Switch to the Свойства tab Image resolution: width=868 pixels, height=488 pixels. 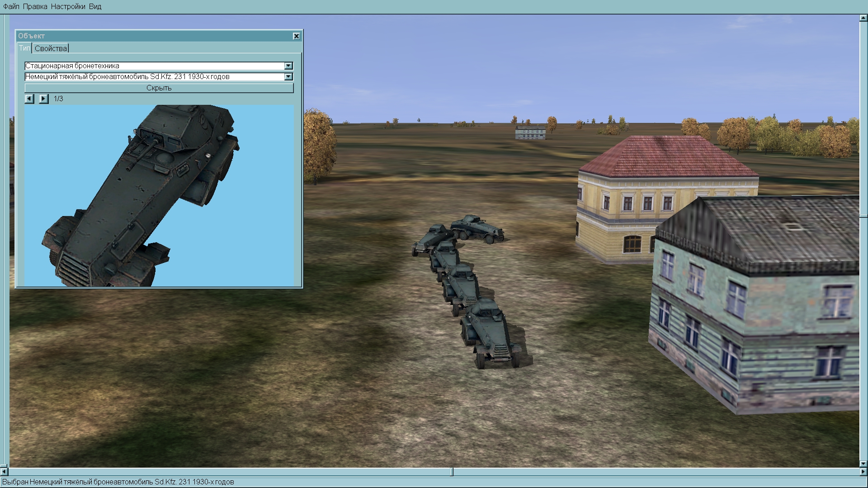(x=51, y=48)
